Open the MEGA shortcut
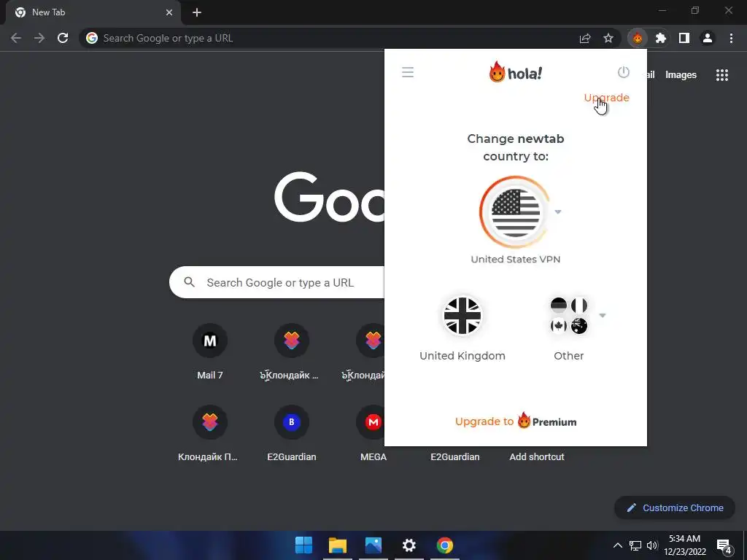The width and height of the screenshot is (747, 560). pyautogui.click(x=373, y=433)
